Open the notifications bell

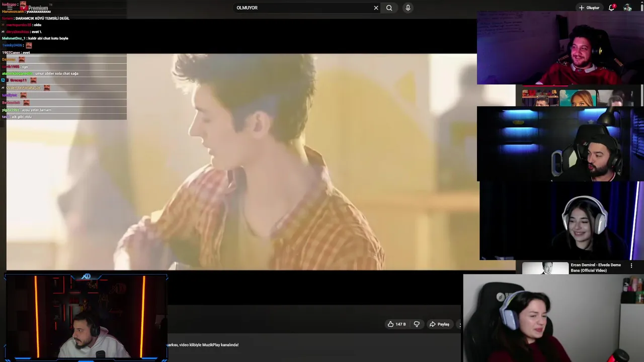612,8
